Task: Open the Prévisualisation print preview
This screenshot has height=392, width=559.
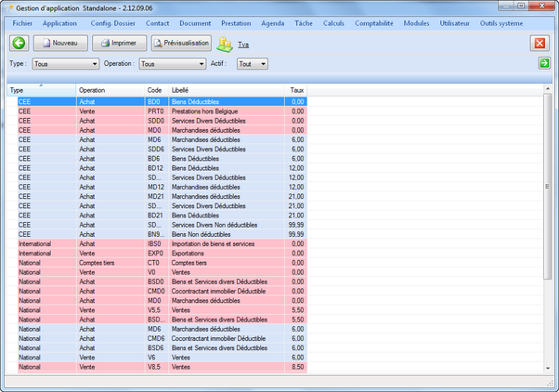Action: click(x=181, y=43)
